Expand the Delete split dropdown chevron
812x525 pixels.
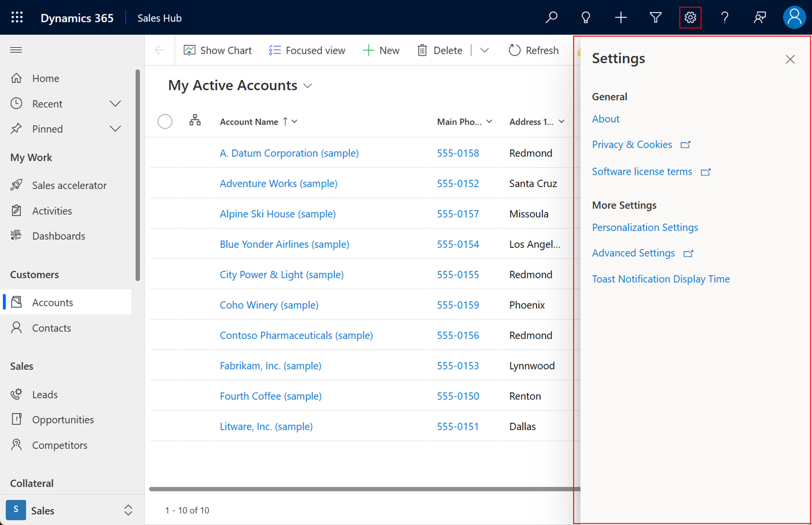coord(484,51)
